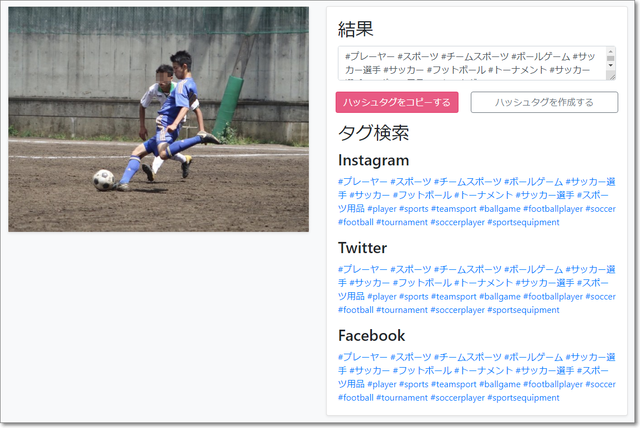
Task: Open Instagram #soccer hashtag link
Action: coord(600,209)
